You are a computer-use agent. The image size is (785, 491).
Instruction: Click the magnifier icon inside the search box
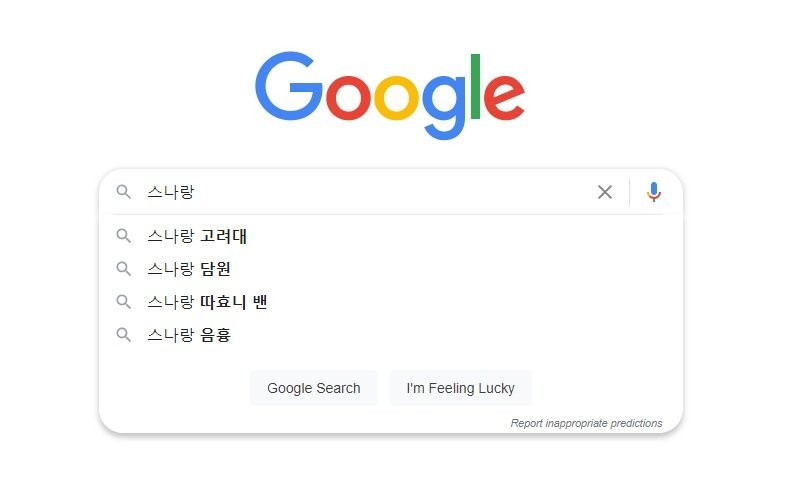[124, 192]
